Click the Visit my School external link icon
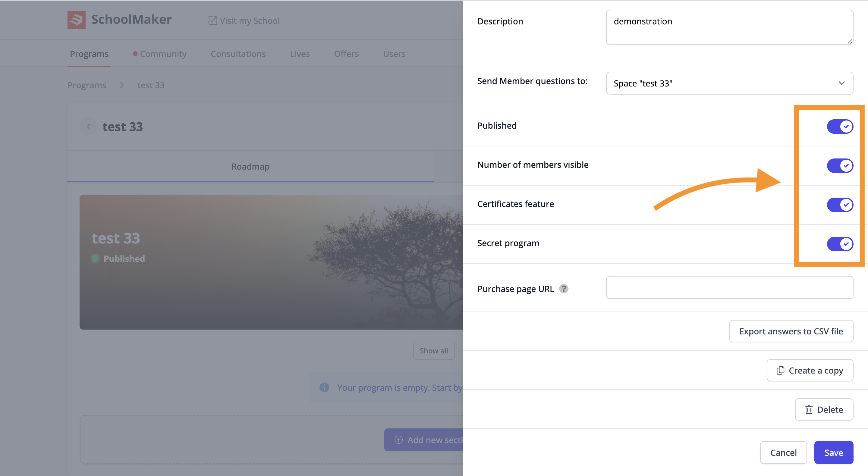 [x=212, y=20]
